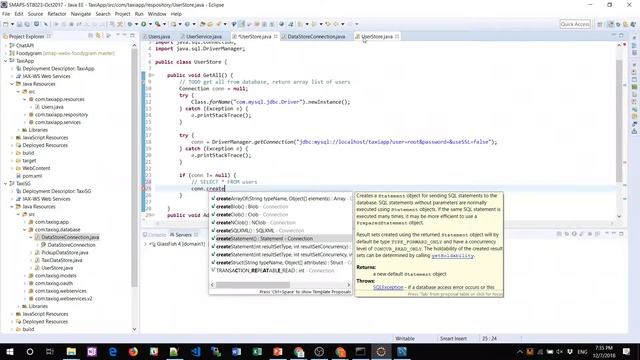Switch to the UserService.java tab

[x=204, y=36]
